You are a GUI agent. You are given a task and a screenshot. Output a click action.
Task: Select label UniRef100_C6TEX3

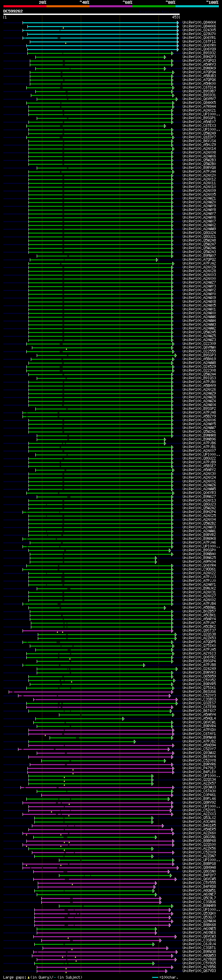click(199, 125)
